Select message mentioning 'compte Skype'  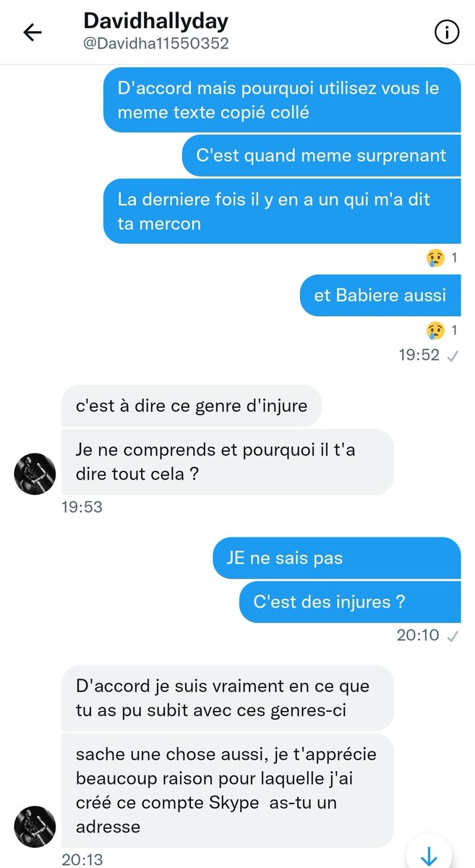pos(228,791)
